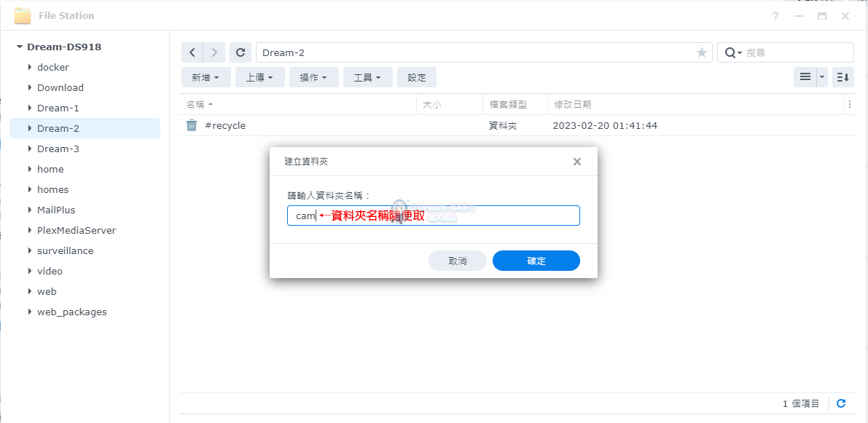Click the refresh icon next to the path bar
868x423 pixels.
click(x=240, y=52)
